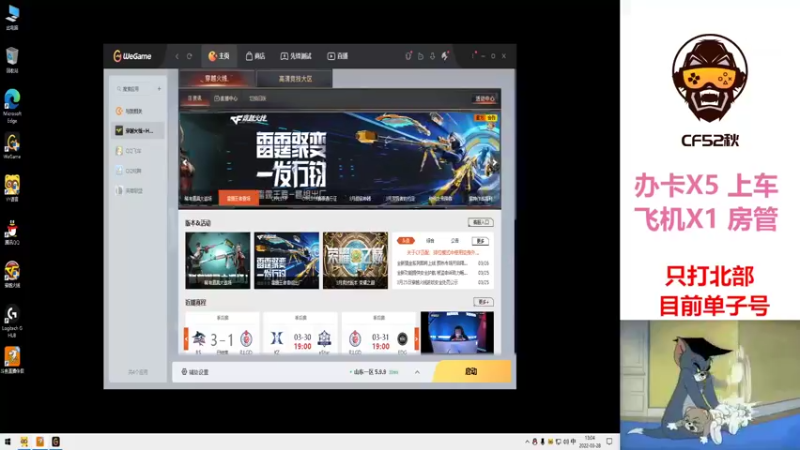Screen dimensions: 800x450
Task: Switch to the 高清竞技大区 tab
Action: click(295, 79)
